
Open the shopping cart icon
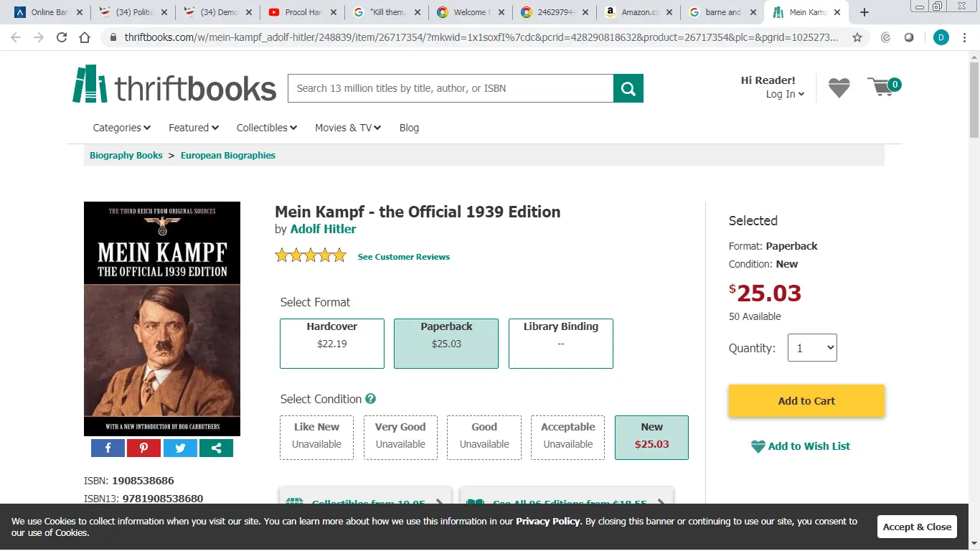coord(882,88)
